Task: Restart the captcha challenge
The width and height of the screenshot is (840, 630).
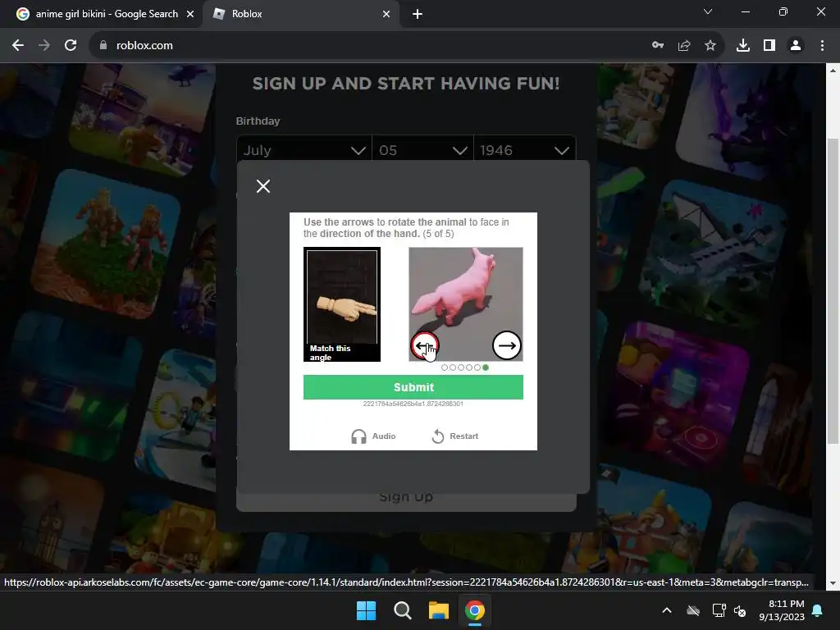Action: 454,436
